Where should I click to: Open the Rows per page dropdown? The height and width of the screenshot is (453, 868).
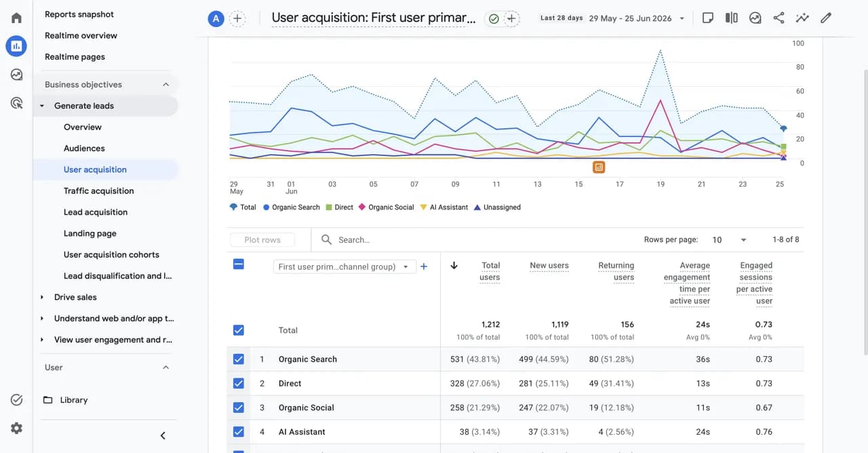[x=729, y=240]
